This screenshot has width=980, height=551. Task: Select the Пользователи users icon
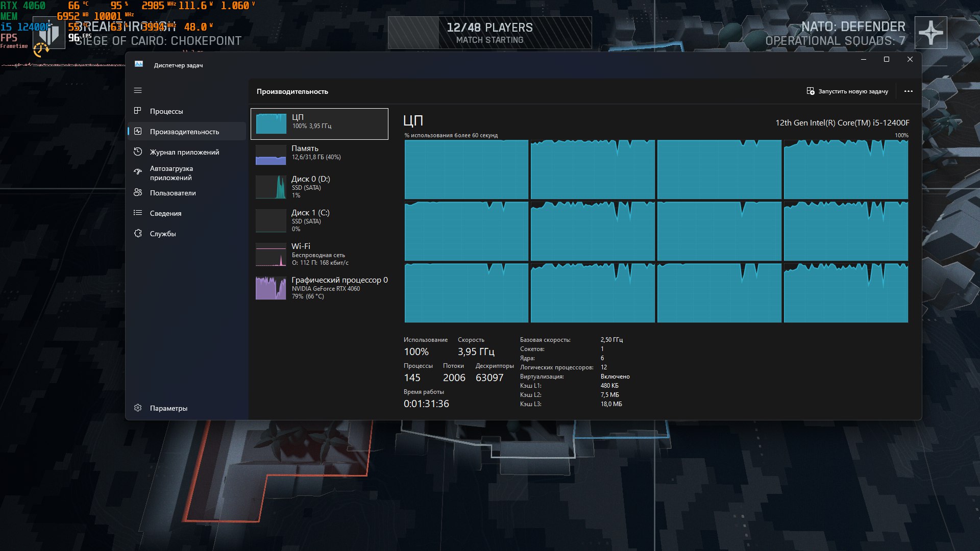click(x=138, y=192)
